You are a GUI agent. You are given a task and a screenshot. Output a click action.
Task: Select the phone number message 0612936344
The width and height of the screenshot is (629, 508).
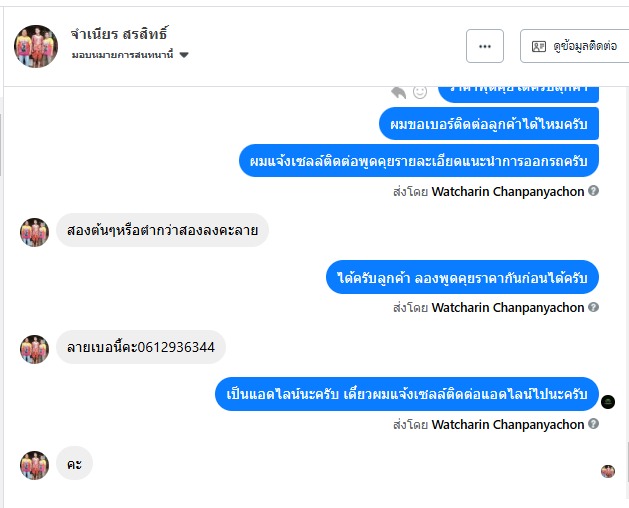click(141, 347)
